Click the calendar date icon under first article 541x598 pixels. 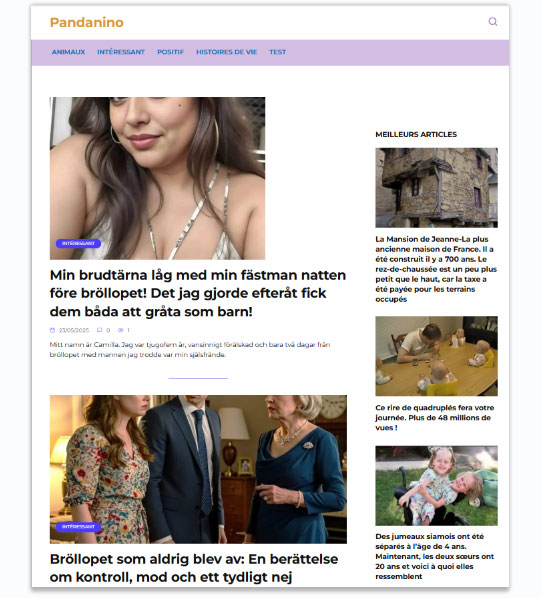pyautogui.click(x=52, y=330)
